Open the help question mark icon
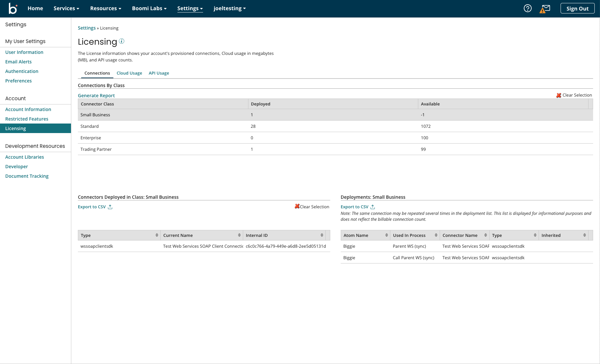The image size is (600, 364). click(x=527, y=8)
